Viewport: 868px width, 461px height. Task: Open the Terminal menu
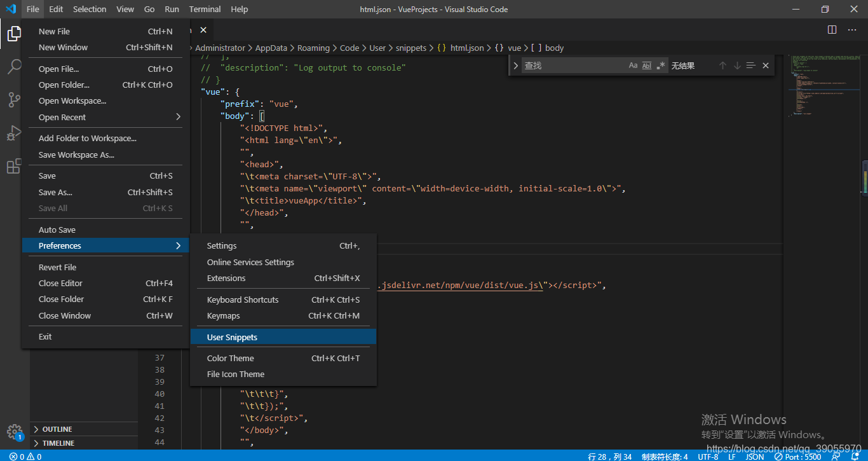(x=205, y=9)
